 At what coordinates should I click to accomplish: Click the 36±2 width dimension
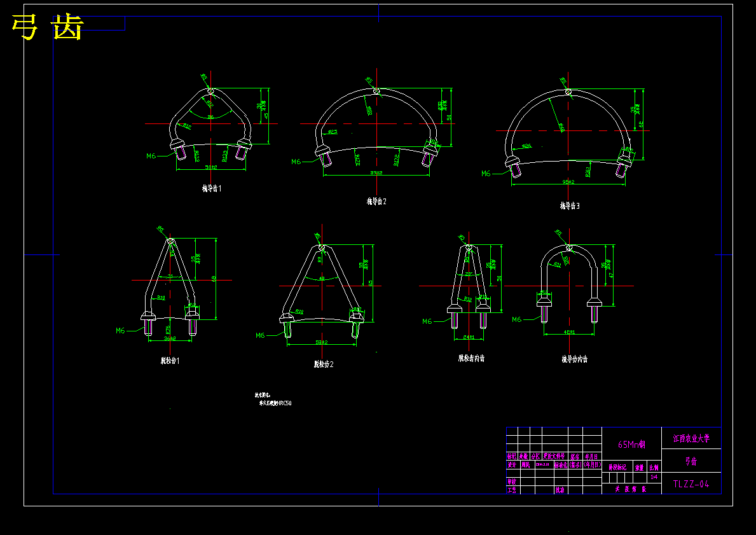pos(170,338)
